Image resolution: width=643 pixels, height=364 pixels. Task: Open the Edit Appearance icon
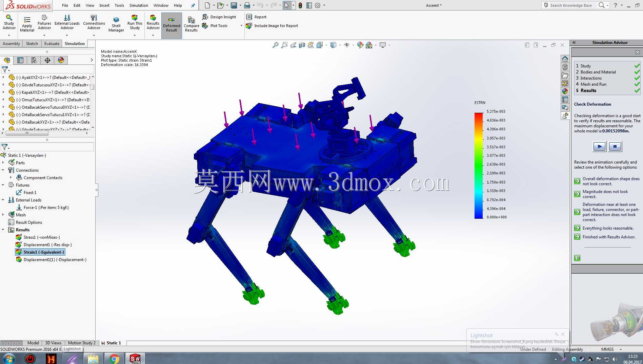pos(360,45)
